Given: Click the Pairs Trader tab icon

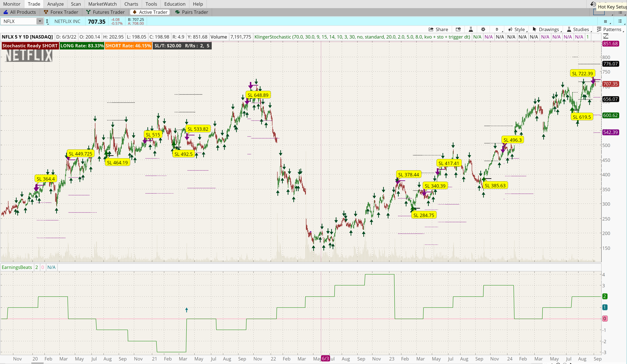Looking at the screenshot, I should (177, 12).
